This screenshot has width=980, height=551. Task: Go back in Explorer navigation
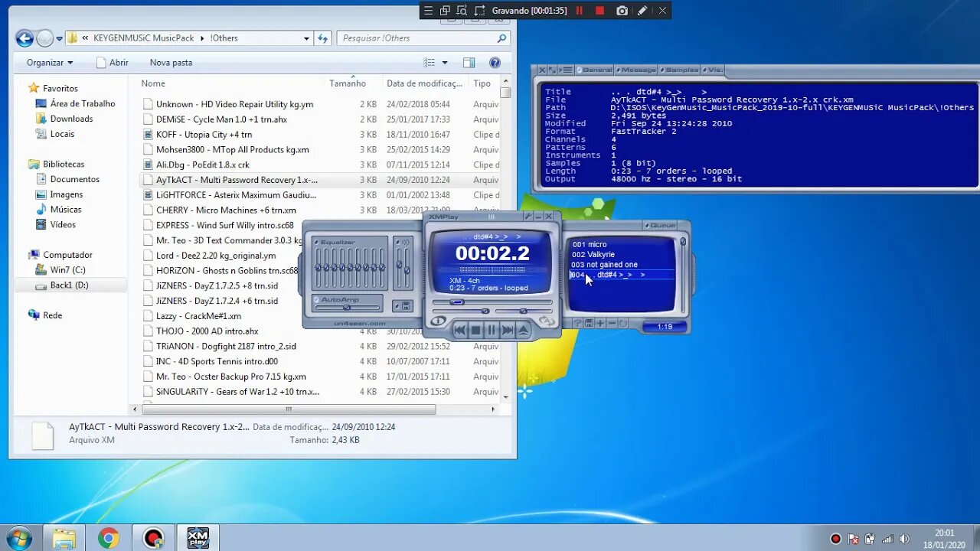(24, 37)
